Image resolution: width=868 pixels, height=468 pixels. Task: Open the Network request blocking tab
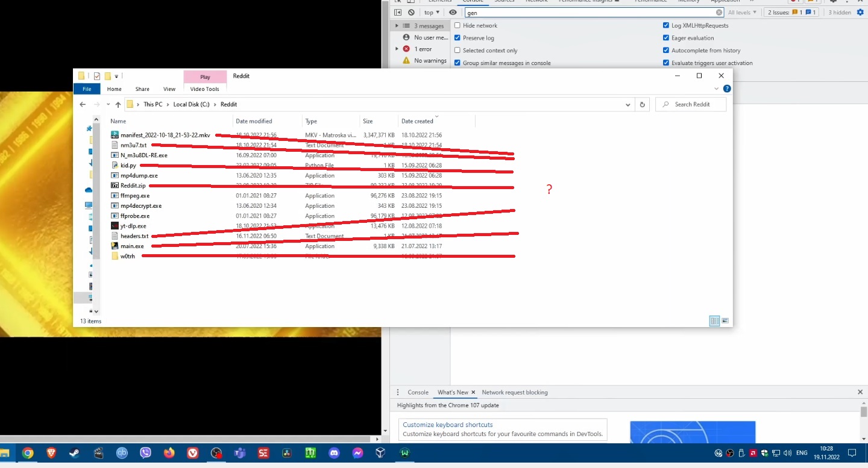[515, 392]
